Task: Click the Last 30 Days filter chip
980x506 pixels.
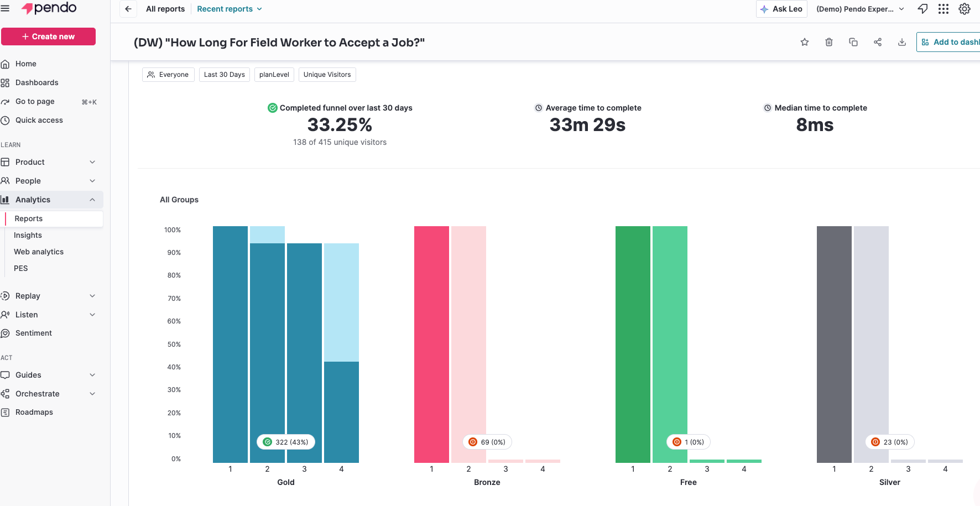Action: tap(225, 75)
